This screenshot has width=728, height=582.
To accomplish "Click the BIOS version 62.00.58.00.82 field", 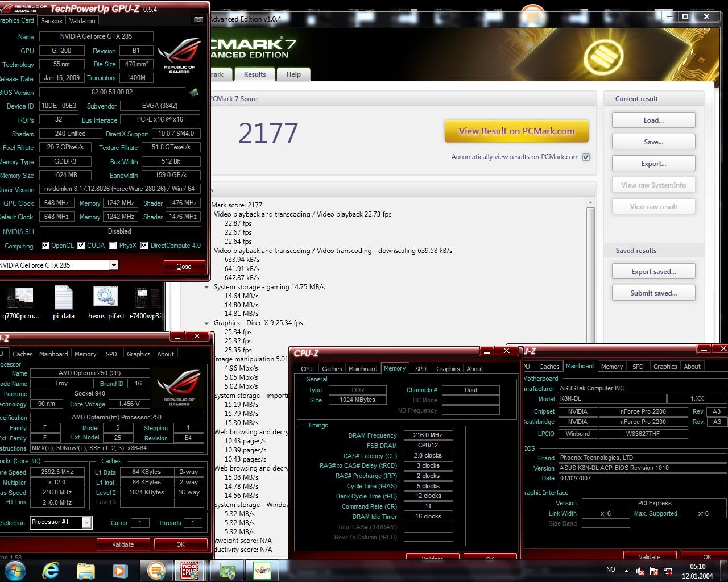I will [112, 92].
